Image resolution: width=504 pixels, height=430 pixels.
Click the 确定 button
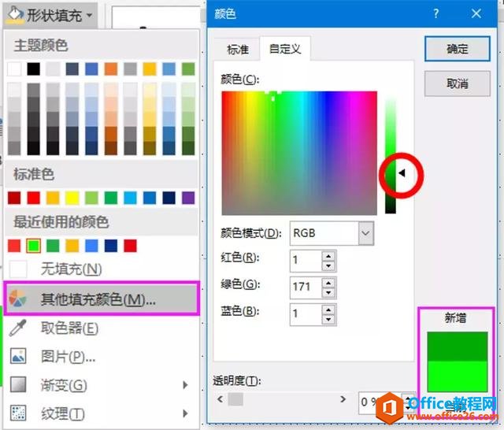coord(458,49)
